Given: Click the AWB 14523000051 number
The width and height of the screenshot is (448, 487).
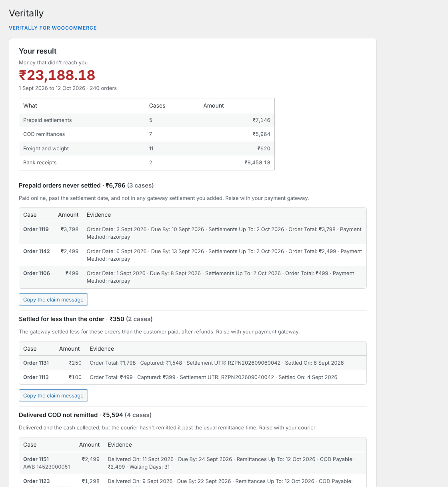Looking at the screenshot, I should click(x=46, y=467).
